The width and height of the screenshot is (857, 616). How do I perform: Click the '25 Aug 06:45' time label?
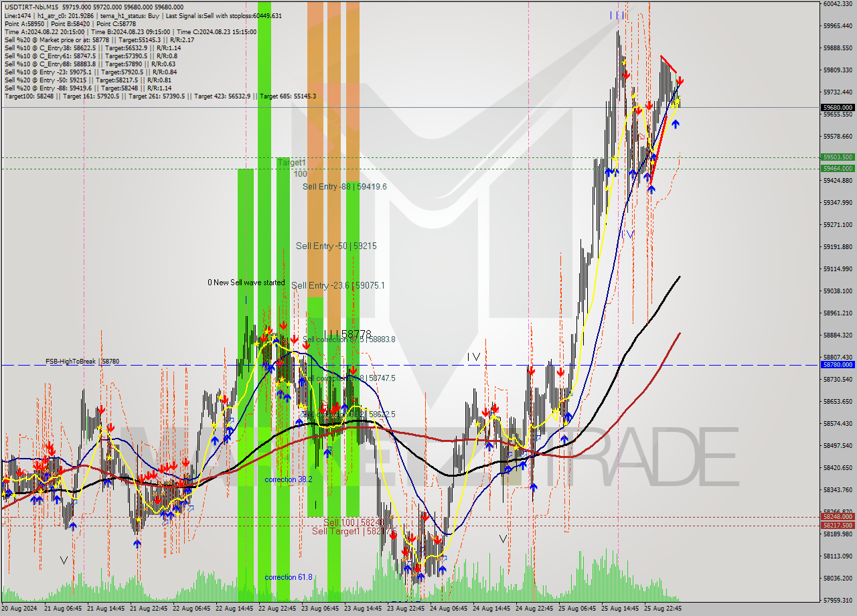[577, 609]
